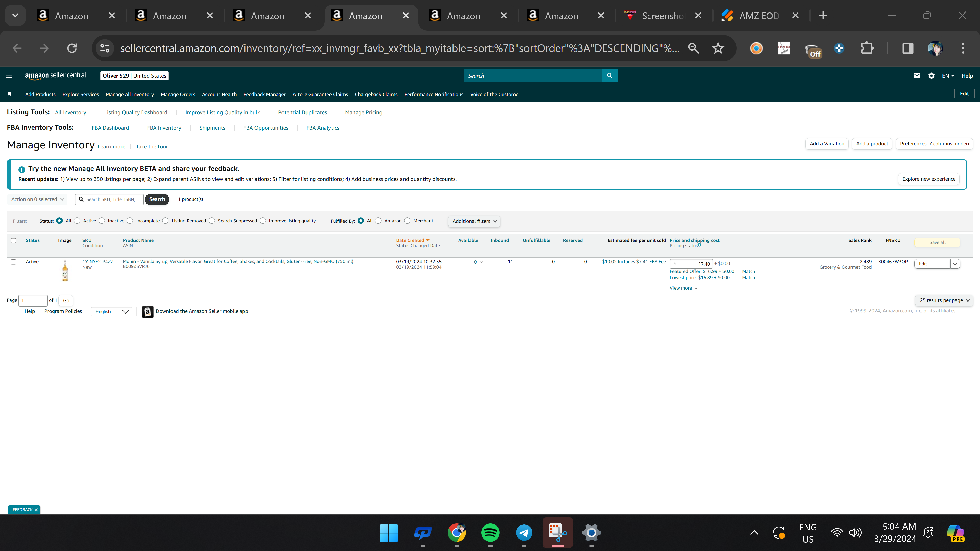The height and width of the screenshot is (551, 980).
Task: Open the Chrome profile avatar
Action: (x=935, y=48)
